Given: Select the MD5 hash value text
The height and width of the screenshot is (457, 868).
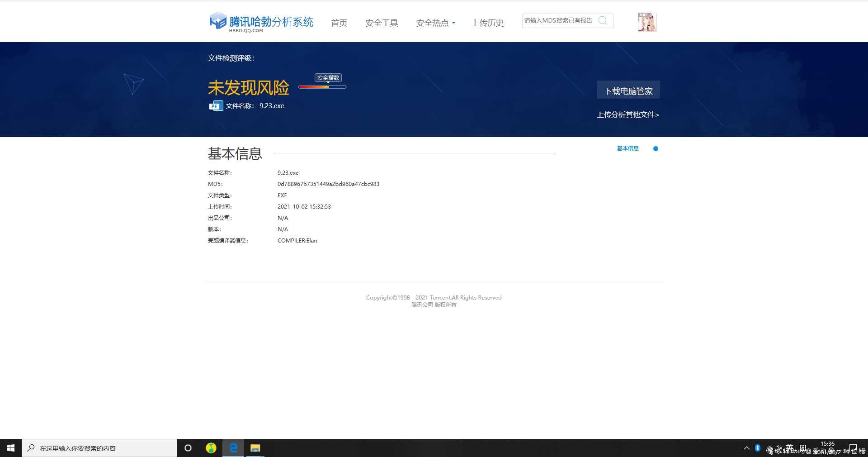Looking at the screenshot, I should tap(328, 184).
